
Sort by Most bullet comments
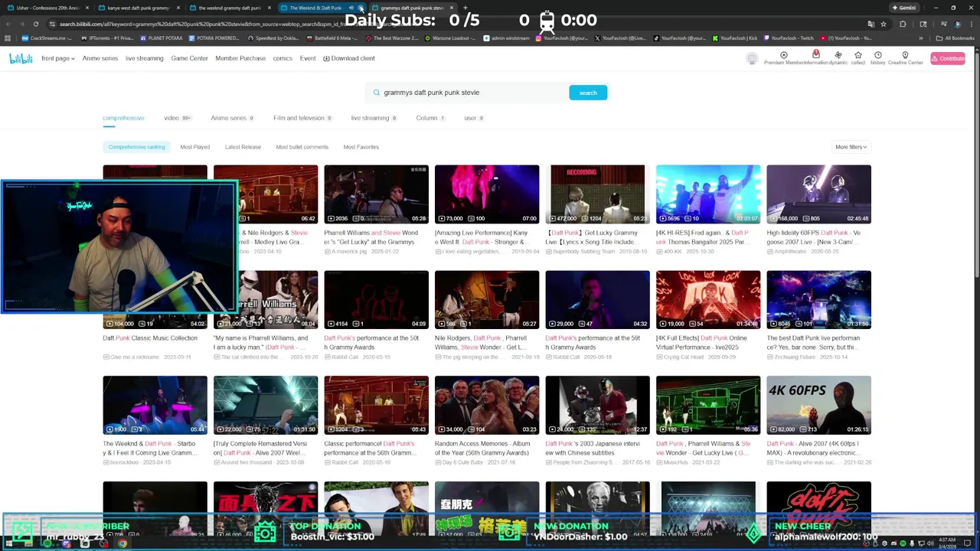(302, 147)
